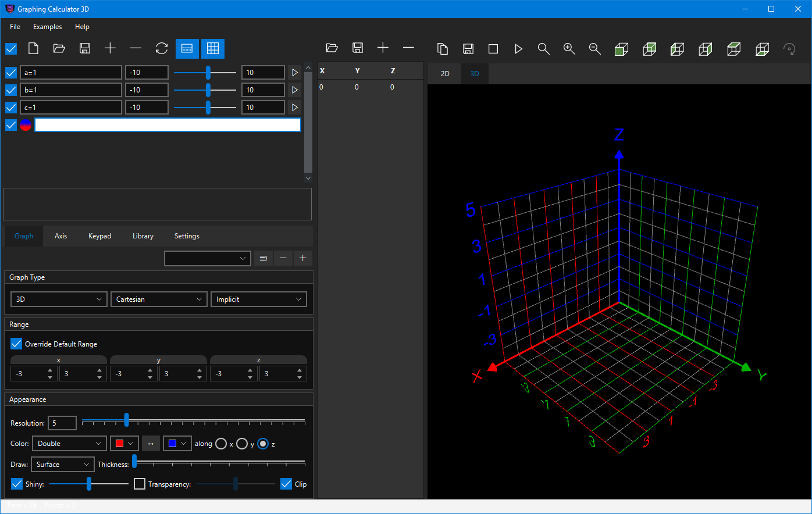Select the solid green cube view icon

[621, 49]
